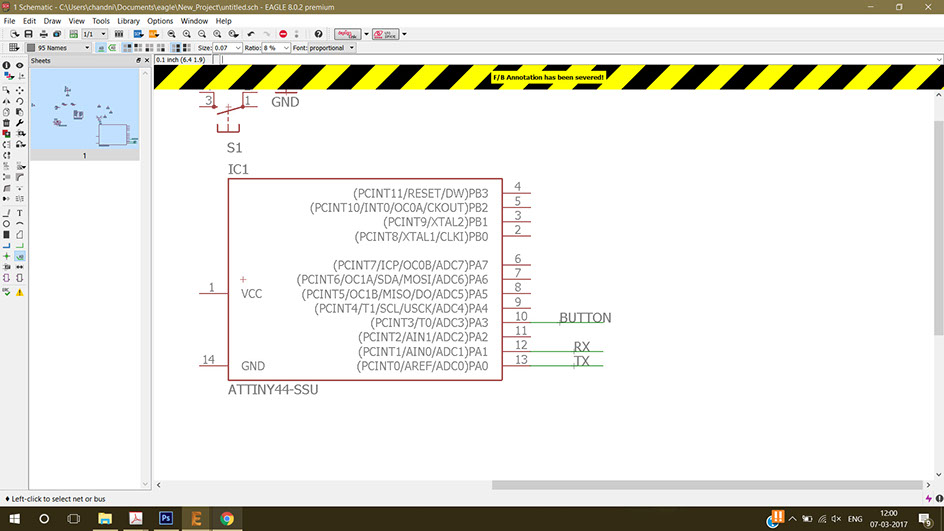Select the Show (eye) tool
Image resolution: width=944 pixels, height=531 pixels.
tap(20, 65)
